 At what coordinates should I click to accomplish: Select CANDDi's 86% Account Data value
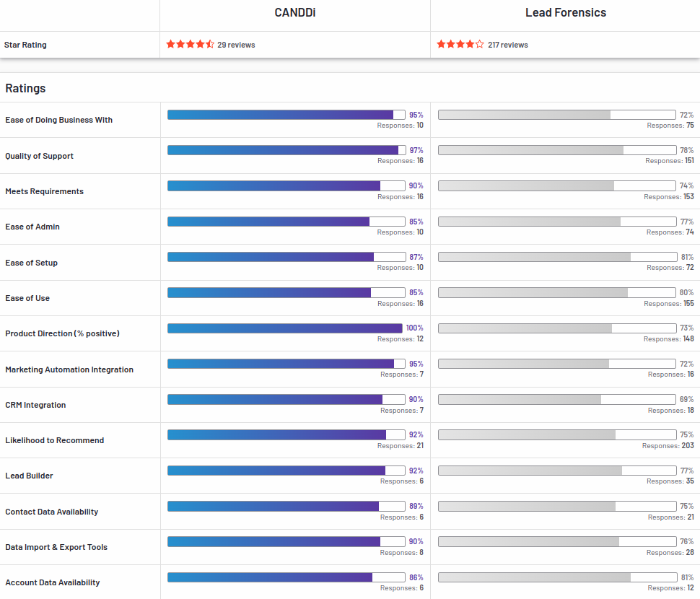416,577
